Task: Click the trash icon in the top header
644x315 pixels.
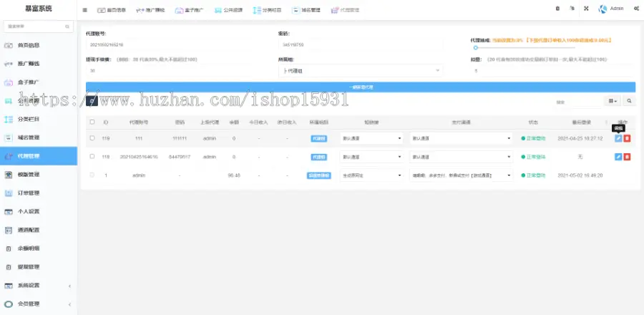Action: 557,9
